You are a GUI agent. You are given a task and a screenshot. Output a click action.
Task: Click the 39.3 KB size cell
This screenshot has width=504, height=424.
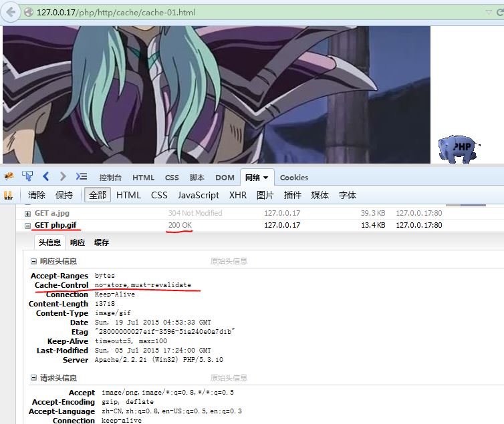click(x=373, y=213)
